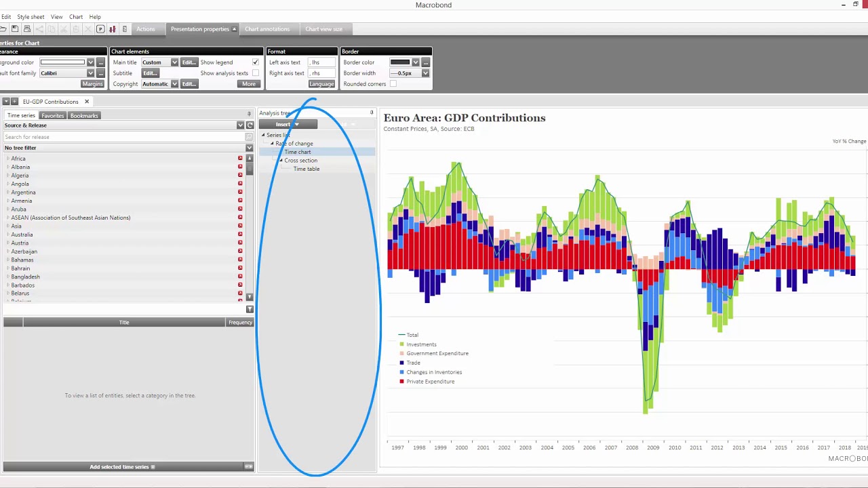Pin the Analysis tree panel
The height and width of the screenshot is (488, 868).
point(372,113)
